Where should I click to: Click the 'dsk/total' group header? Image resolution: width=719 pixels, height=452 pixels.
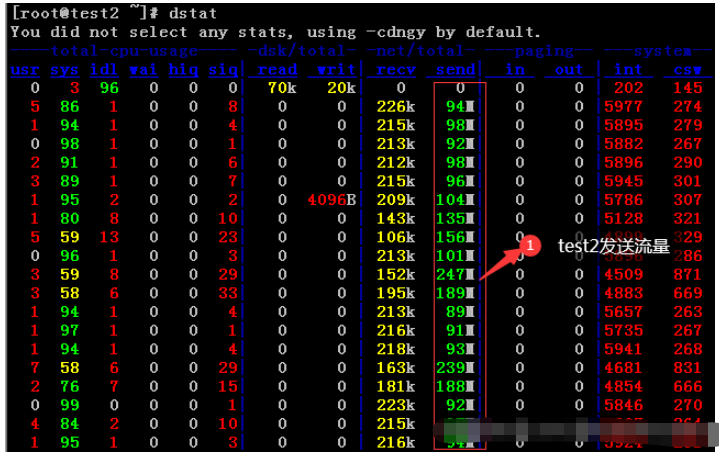pos(301,51)
